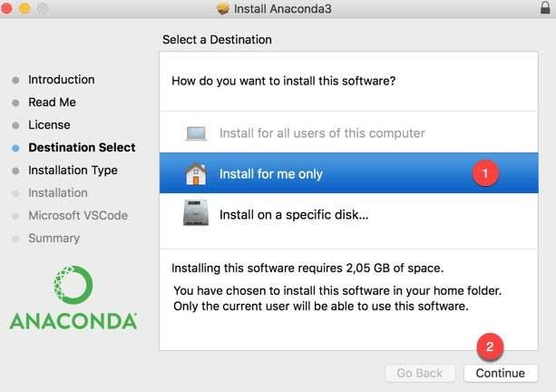
Task: Click the red annotation badge numbered 1
Action: (x=485, y=172)
